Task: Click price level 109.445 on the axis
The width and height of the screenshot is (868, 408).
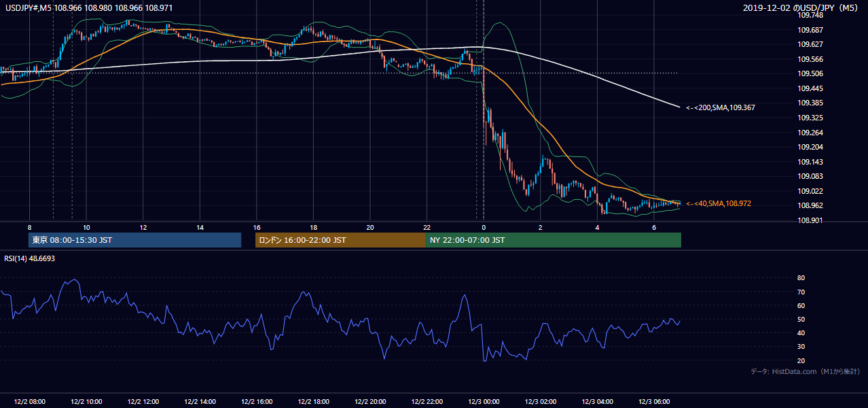Action: 810,88
